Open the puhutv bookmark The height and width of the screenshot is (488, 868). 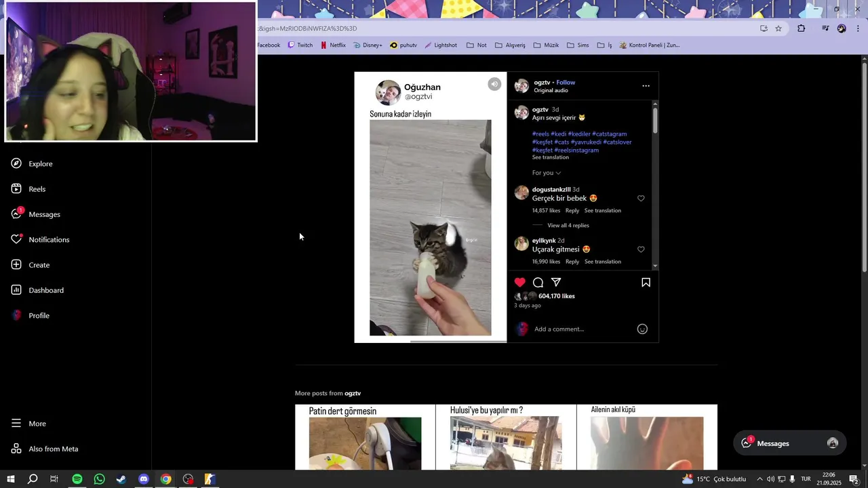[403, 45]
